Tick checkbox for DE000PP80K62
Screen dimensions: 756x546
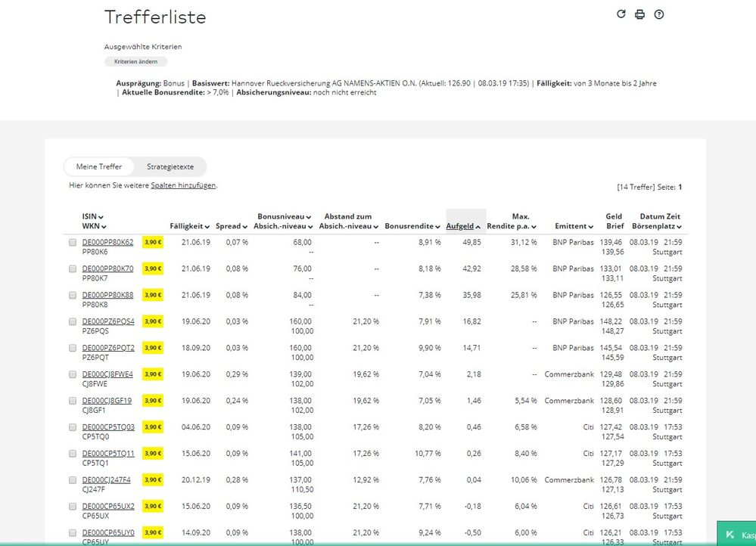(73, 243)
